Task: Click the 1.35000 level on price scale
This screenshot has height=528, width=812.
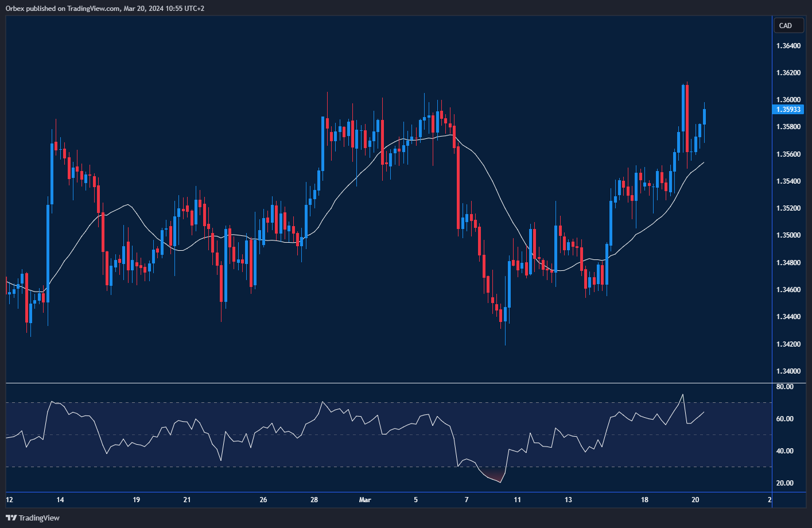Action: tap(787, 235)
